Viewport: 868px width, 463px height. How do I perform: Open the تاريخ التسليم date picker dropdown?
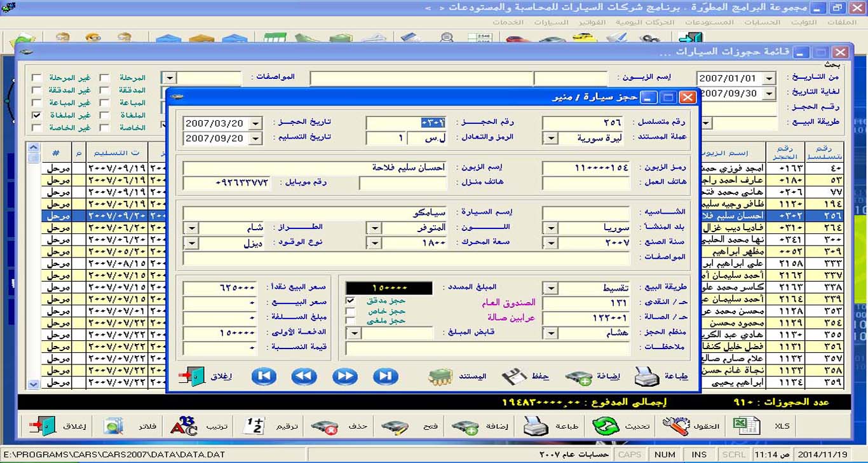point(255,138)
